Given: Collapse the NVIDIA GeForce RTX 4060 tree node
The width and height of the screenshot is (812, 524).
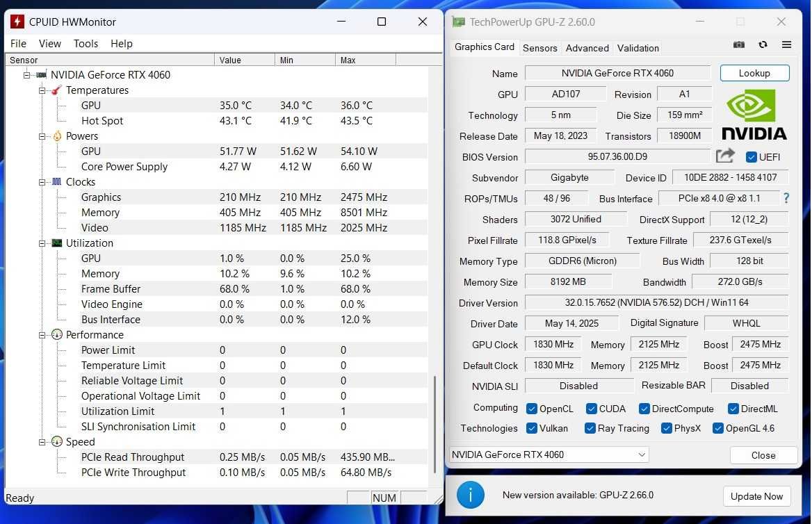Looking at the screenshot, I should click(x=27, y=75).
